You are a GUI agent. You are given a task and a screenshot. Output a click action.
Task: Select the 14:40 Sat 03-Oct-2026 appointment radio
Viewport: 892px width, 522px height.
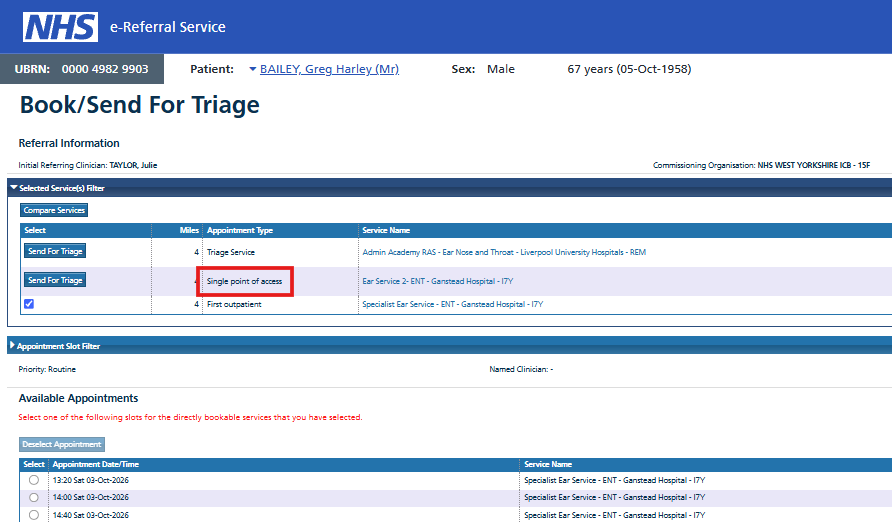pos(34,515)
